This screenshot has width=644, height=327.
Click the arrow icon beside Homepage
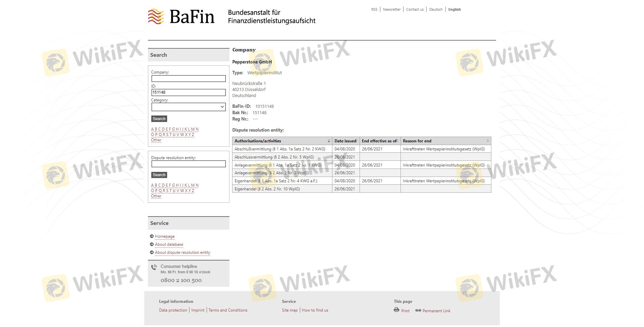[152, 236]
